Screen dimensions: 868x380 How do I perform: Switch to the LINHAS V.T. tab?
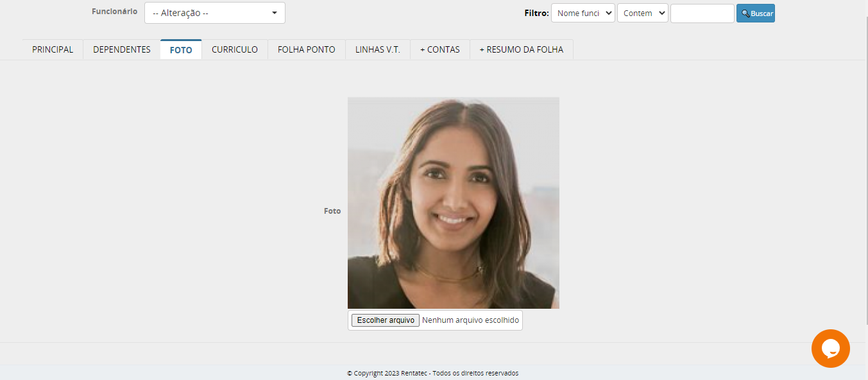[x=377, y=49]
